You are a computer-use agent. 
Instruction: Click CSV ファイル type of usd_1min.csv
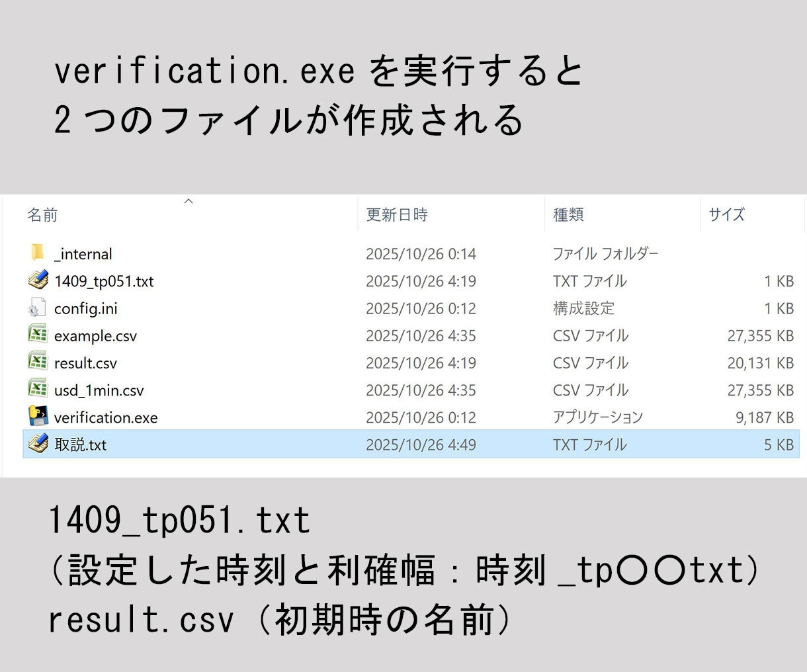(x=590, y=390)
